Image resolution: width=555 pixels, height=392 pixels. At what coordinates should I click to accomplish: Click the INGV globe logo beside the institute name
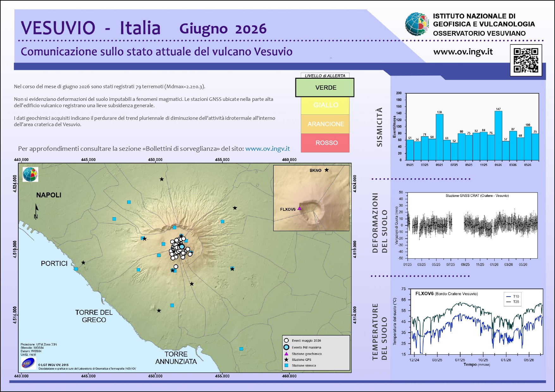click(417, 24)
